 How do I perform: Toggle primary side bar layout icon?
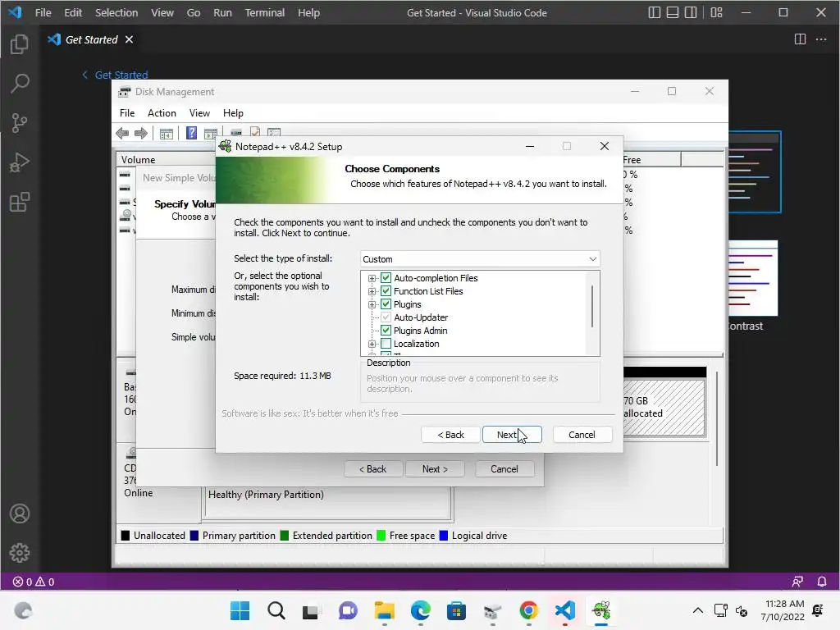pos(654,12)
